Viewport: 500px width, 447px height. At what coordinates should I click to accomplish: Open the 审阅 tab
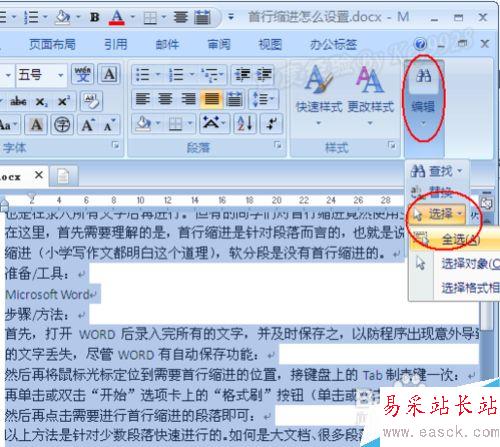219,44
